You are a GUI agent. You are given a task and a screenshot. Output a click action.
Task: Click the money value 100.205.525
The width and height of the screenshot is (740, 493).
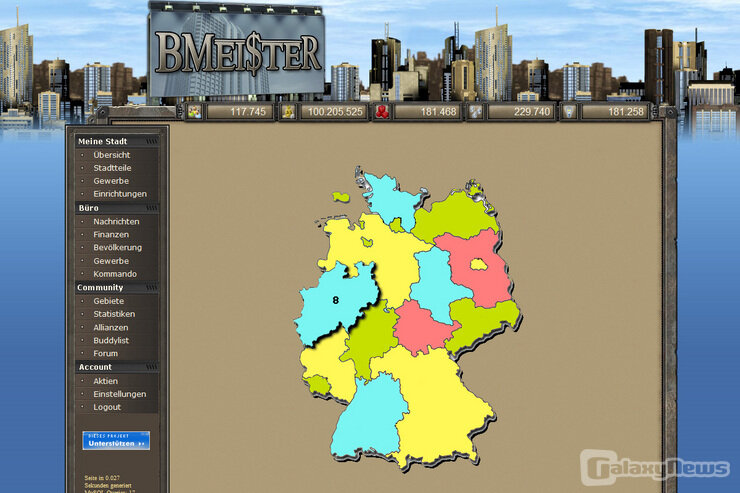(335, 112)
